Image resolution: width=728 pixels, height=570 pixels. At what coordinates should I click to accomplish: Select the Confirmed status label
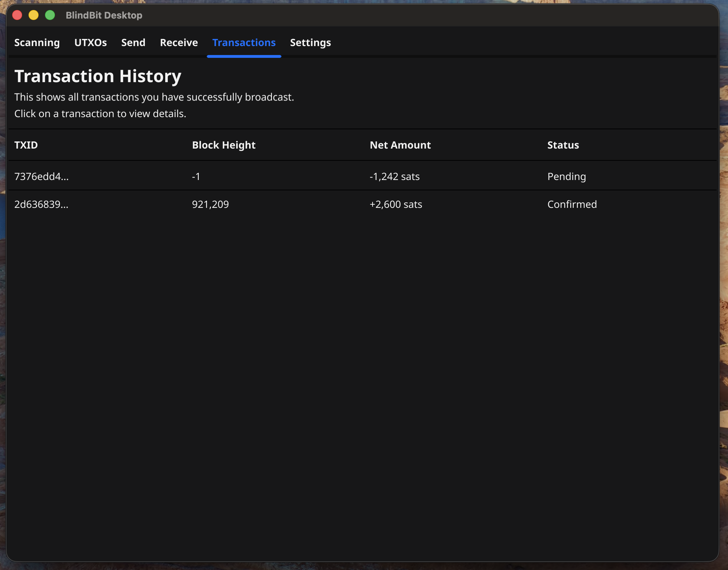tap(572, 204)
